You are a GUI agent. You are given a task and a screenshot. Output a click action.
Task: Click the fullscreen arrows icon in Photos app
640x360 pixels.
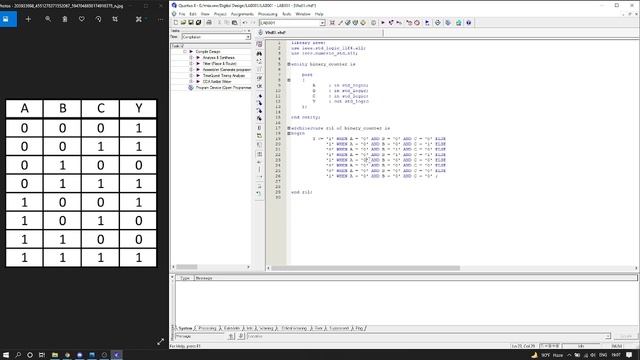(160, 342)
